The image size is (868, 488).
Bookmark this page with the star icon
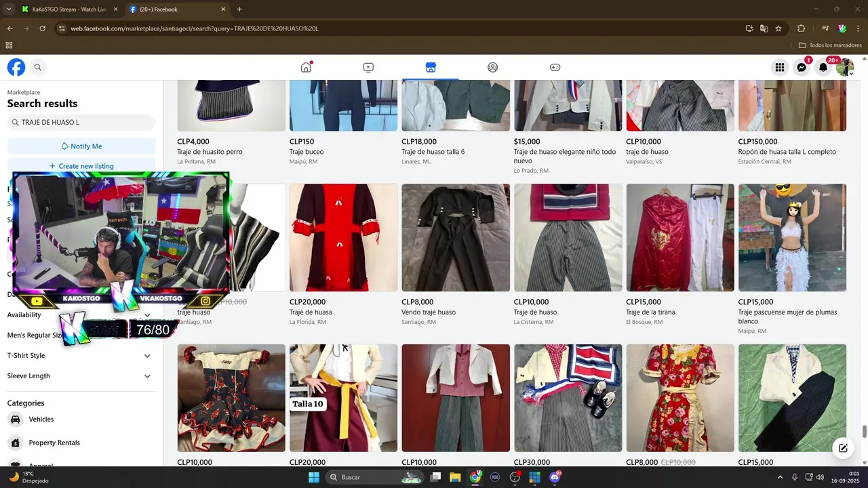click(x=778, y=28)
